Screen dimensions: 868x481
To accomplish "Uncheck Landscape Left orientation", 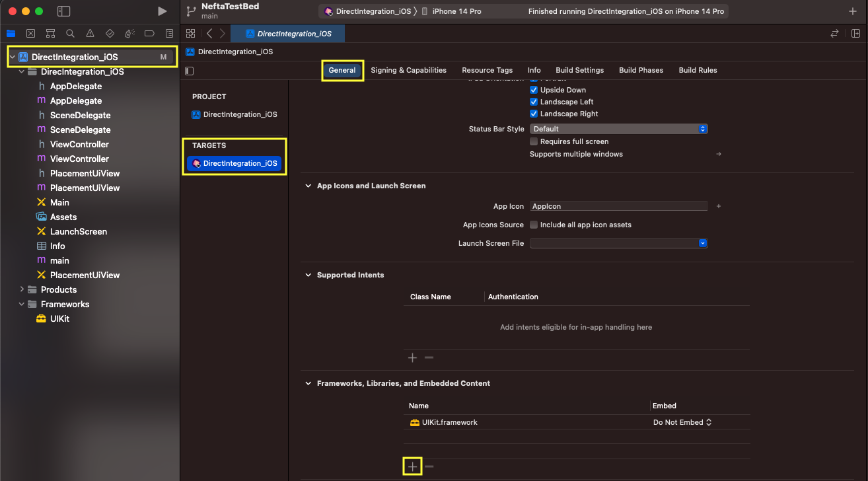I will coord(534,102).
